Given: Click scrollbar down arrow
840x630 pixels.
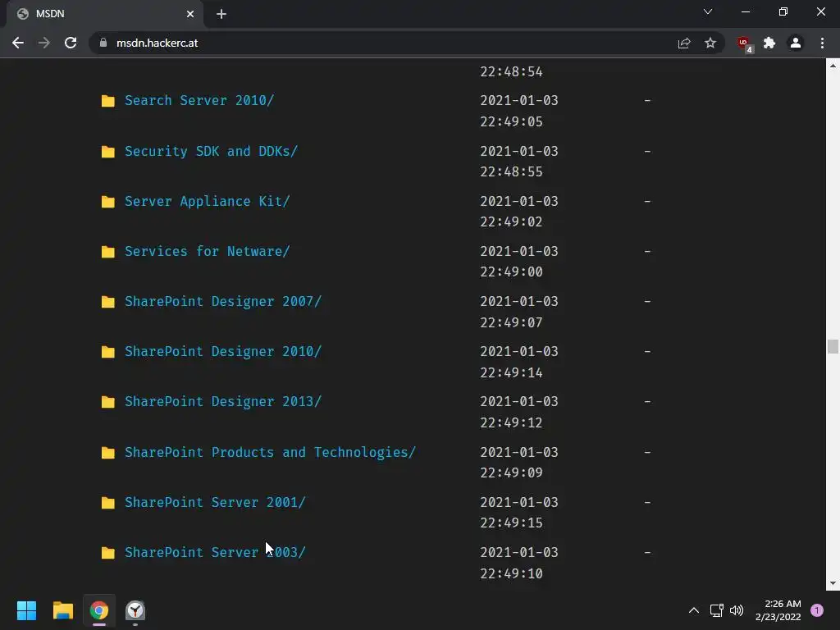Looking at the screenshot, I should (833, 583).
